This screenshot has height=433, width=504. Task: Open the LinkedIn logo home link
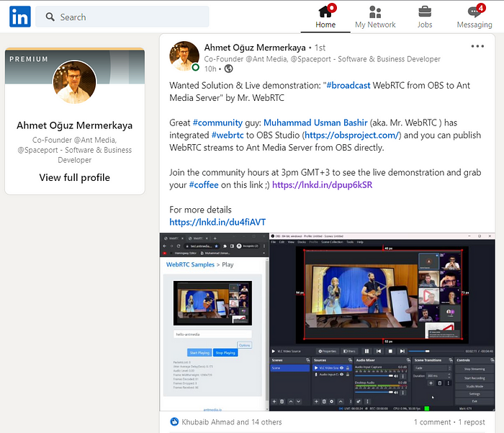click(x=20, y=17)
